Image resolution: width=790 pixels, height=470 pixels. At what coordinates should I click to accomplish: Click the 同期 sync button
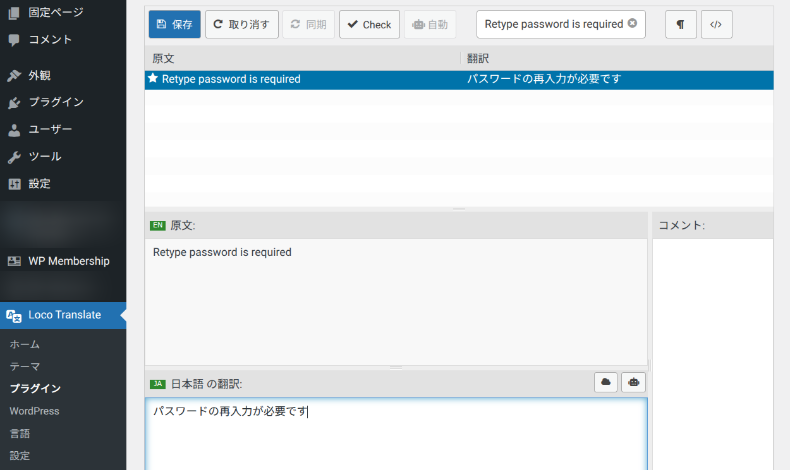(308, 24)
